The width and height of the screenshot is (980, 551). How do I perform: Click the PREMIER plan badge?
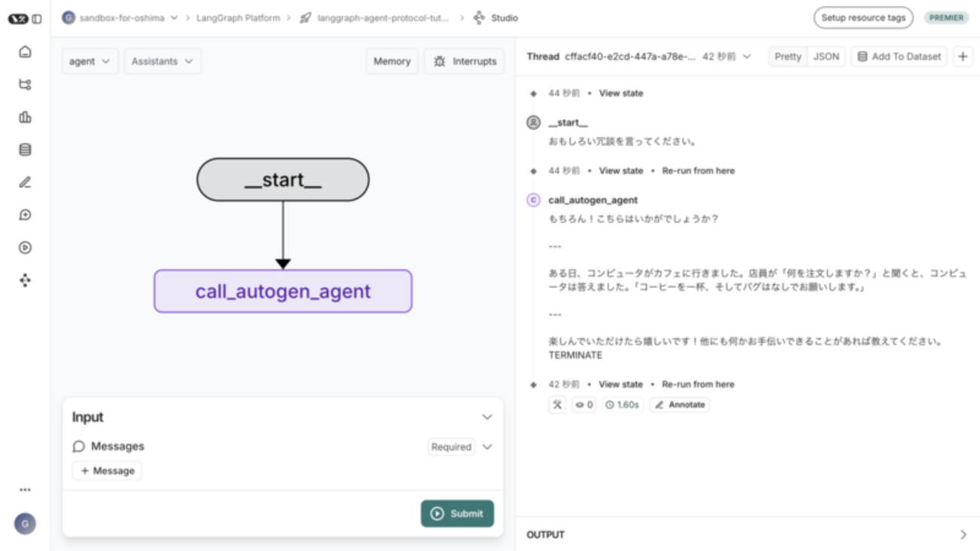tap(946, 17)
